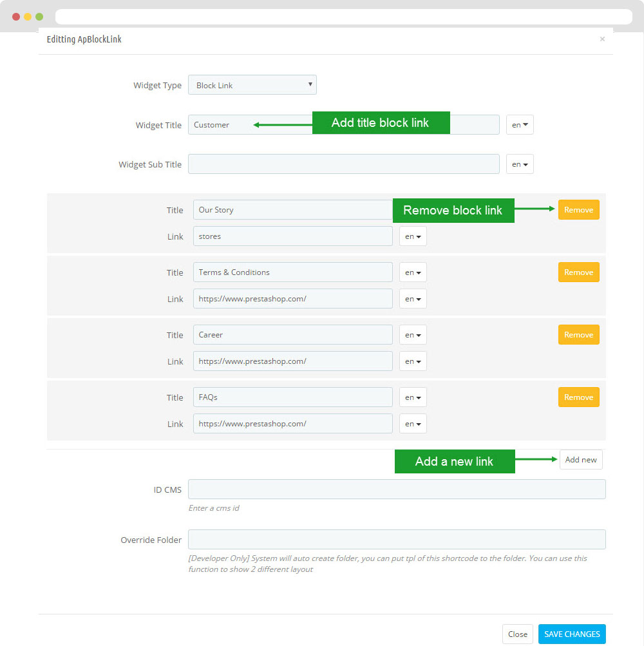Open language dropdown for Widget Title
Screen dimensions: 644x646
point(520,125)
